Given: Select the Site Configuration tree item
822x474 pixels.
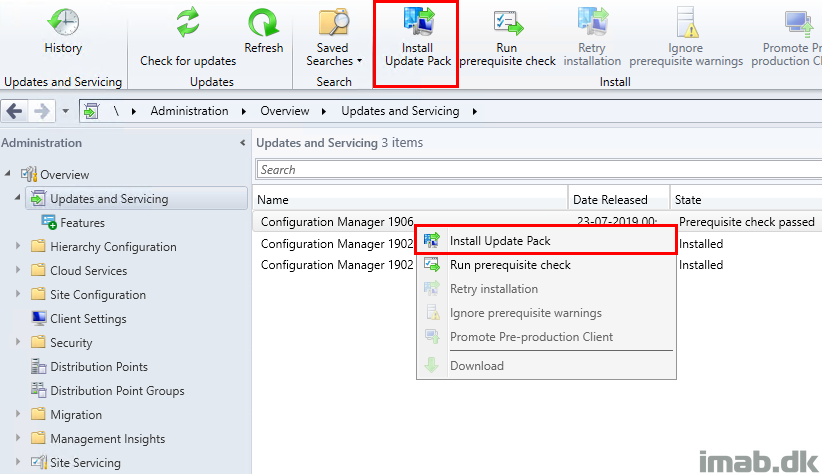Looking at the screenshot, I should click(x=98, y=294).
